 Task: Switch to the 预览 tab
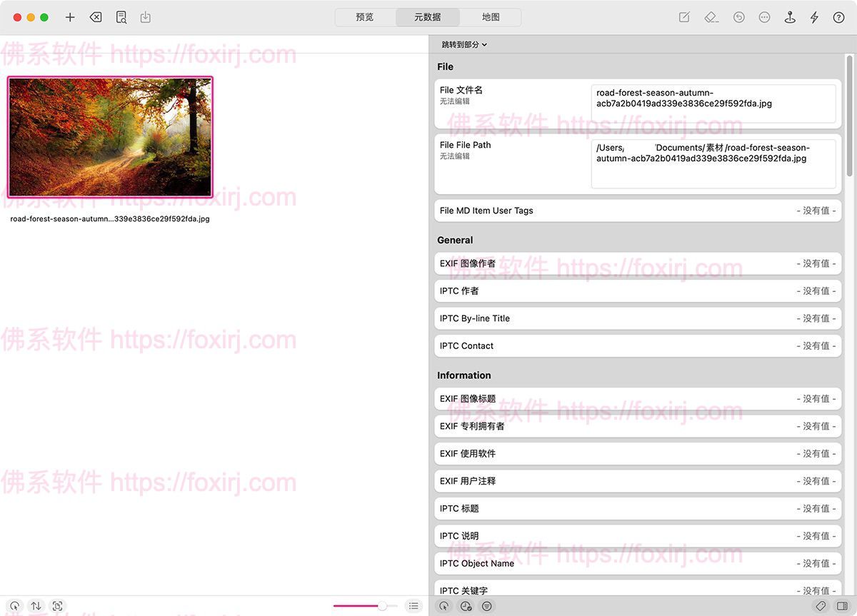pyautogui.click(x=365, y=17)
